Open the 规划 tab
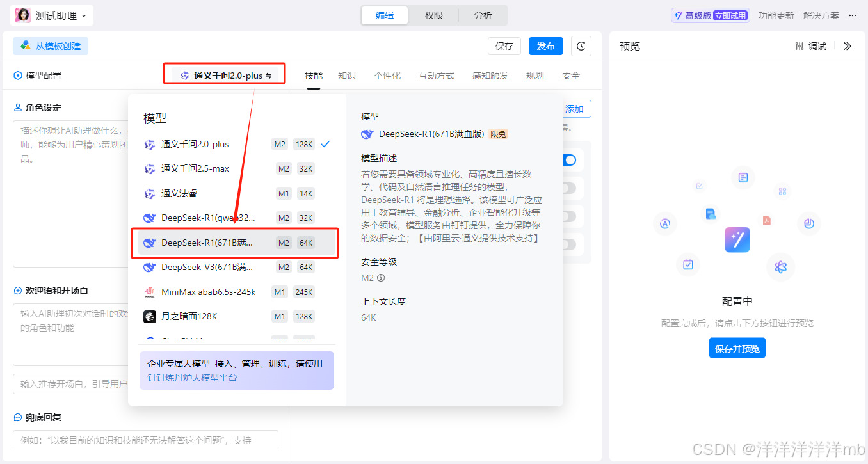Viewport: 868px width, 464px height. pyautogui.click(x=535, y=76)
